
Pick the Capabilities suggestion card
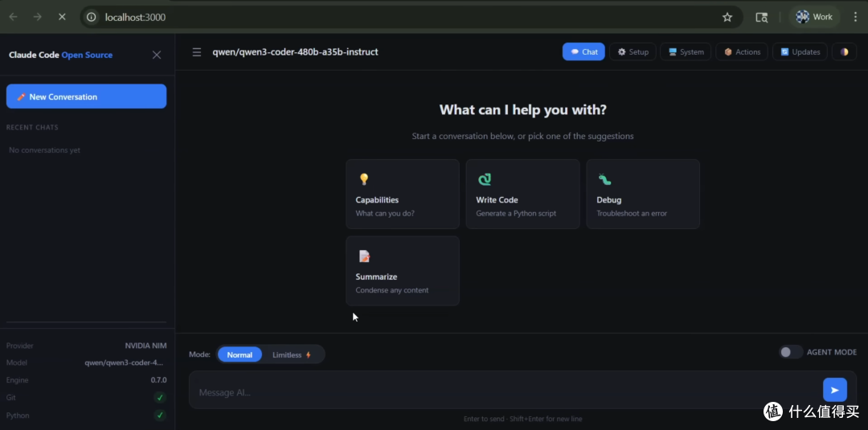(x=403, y=195)
